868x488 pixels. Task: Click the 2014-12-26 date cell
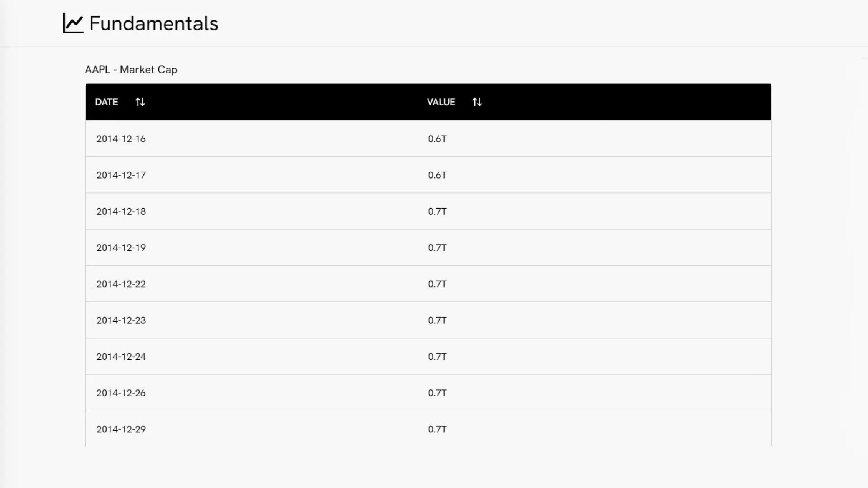tap(121, 393)
